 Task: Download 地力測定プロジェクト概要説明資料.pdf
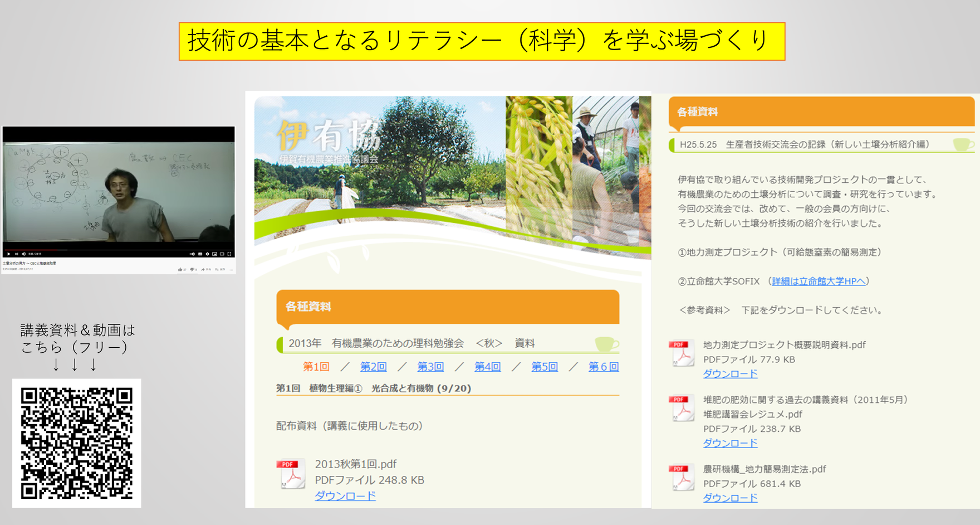[x=730, y=374]
